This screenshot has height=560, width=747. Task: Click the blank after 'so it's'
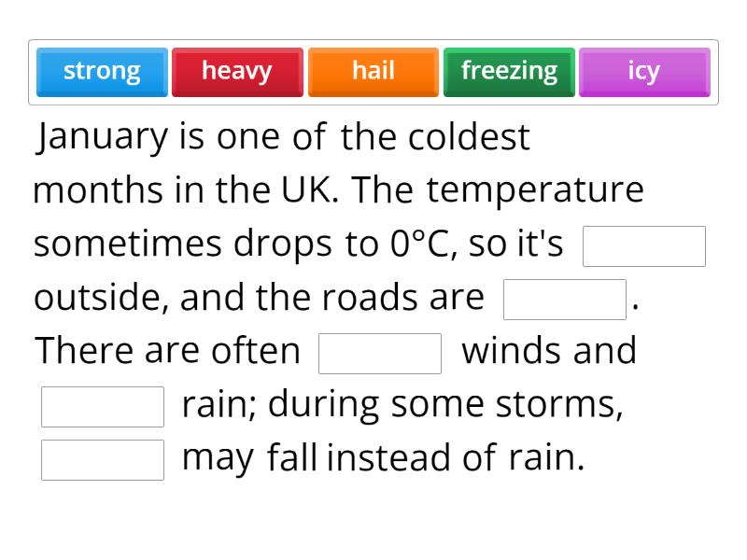pos(643,245)
